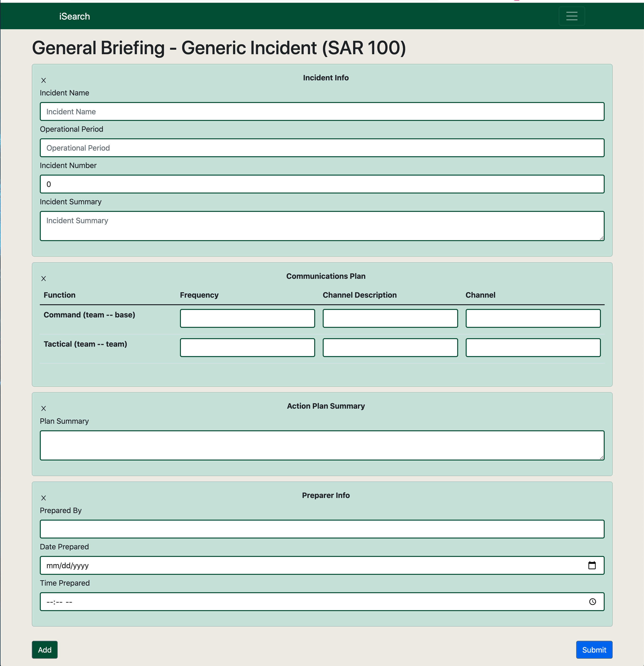
Task: Click the Command Frequency input
Action: point(247,318)
